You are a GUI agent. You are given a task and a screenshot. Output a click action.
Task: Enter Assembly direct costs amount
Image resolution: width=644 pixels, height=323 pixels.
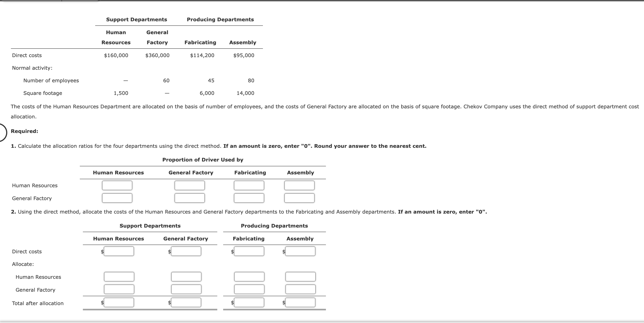tap(300, 251)
